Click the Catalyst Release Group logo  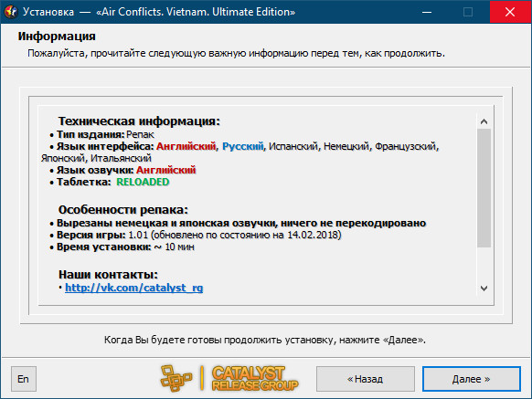[x=229, y=378]
